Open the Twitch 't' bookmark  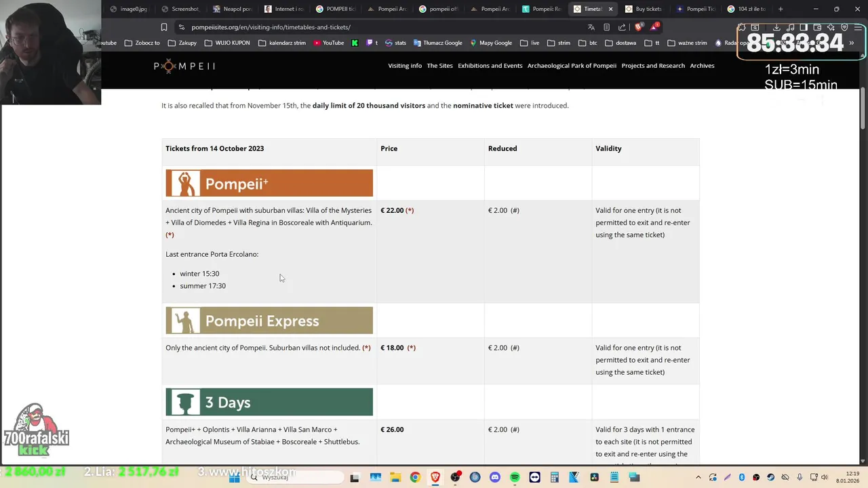click(x=372, y=43)
